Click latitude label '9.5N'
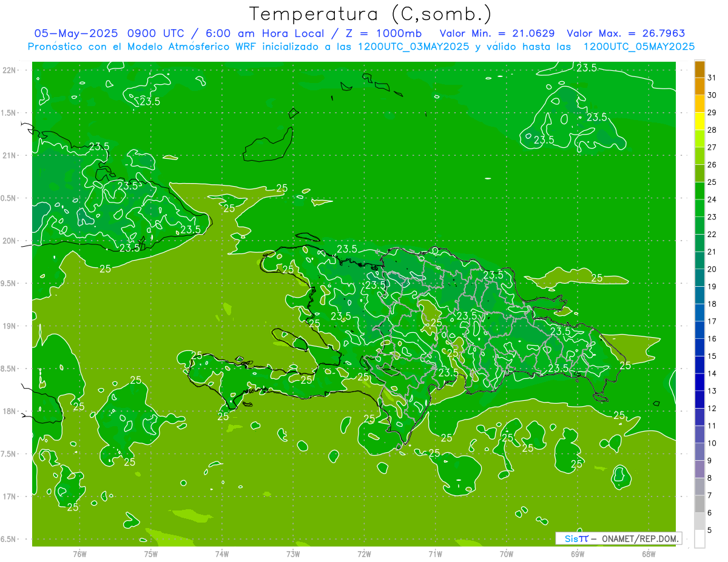The width and height of the screenshot is (728, 562). click(x=8, y=283)
